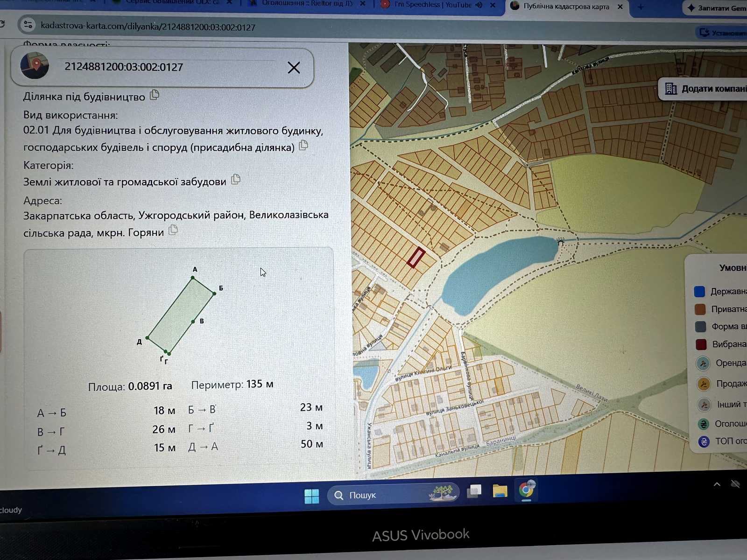The width and height of the screenshot is (747, 560).
Task: Close the Rieltor 'Оголошення' tab
Action: coord(363,4)
